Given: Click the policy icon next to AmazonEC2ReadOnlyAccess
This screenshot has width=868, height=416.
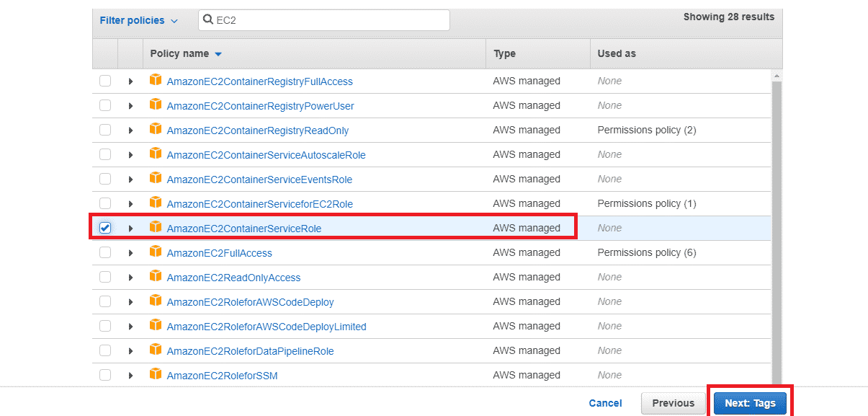Looking at the screenshot, I should [x=156, y=277].
